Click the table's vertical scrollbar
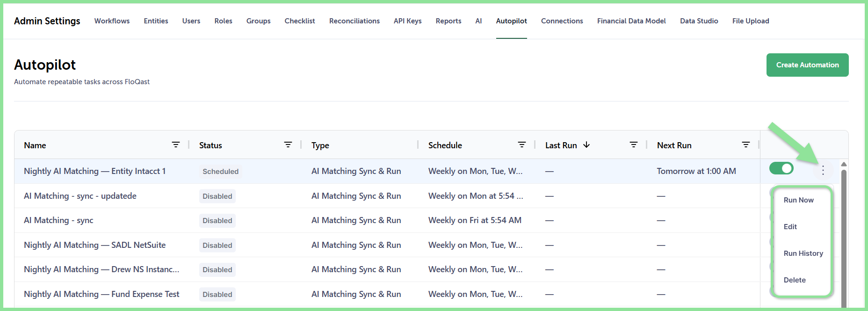Screen dimensions: 868x311 point(844,239)
